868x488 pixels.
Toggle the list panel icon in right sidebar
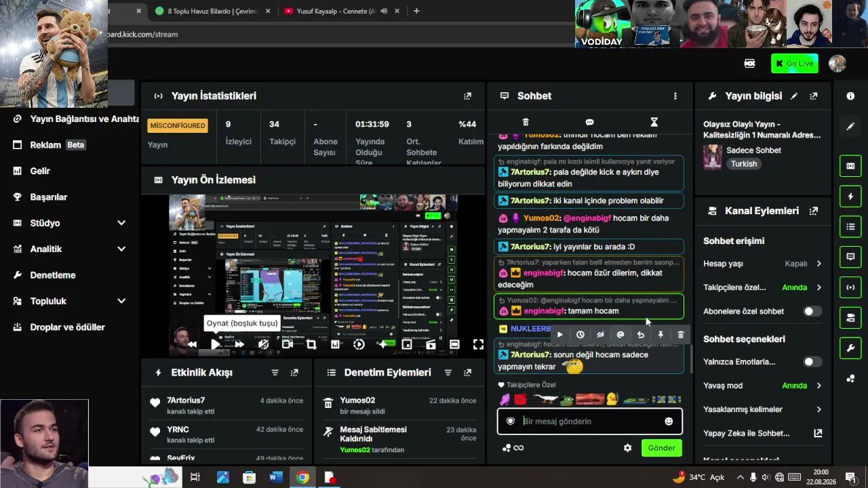pos(850,227)
